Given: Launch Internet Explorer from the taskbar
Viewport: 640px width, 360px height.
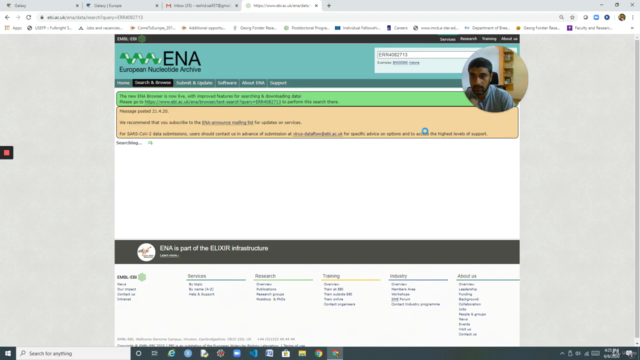Looking at the screenshot, I should click(171, 353).
